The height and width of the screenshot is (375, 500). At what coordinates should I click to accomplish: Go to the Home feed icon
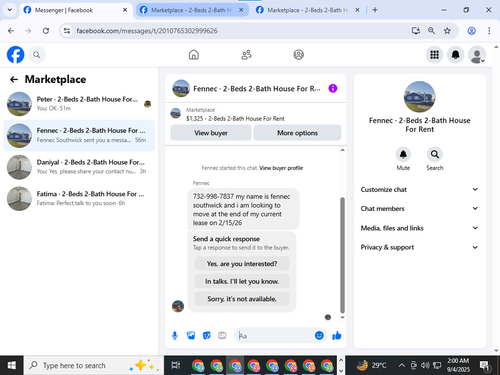[x=194, y=55]
